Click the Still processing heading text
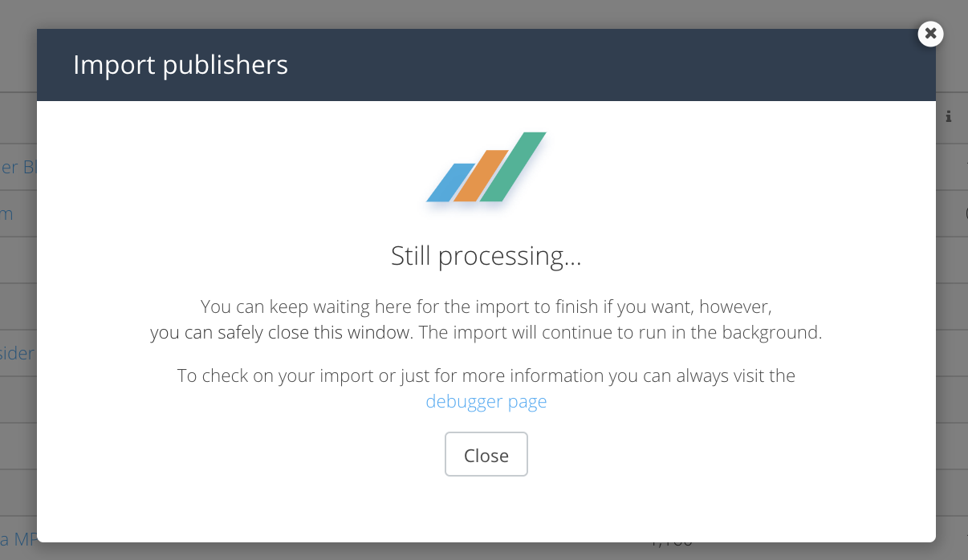The image size is (968, 560). (486, 256)
